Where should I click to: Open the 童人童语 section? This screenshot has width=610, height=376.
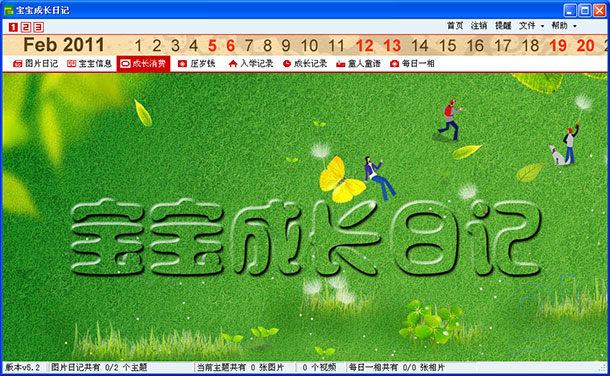tap(358, 63)
